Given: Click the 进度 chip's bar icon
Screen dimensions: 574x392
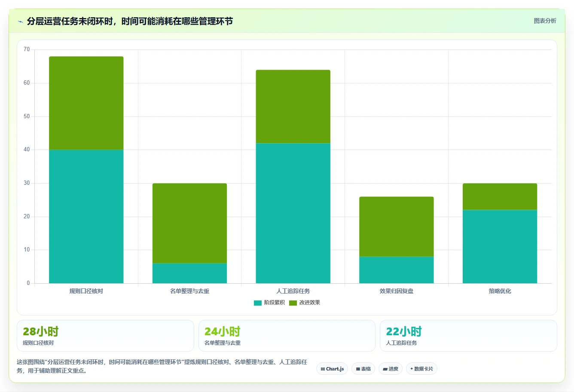Looking at the screenshot, I should tap(385, 369).
